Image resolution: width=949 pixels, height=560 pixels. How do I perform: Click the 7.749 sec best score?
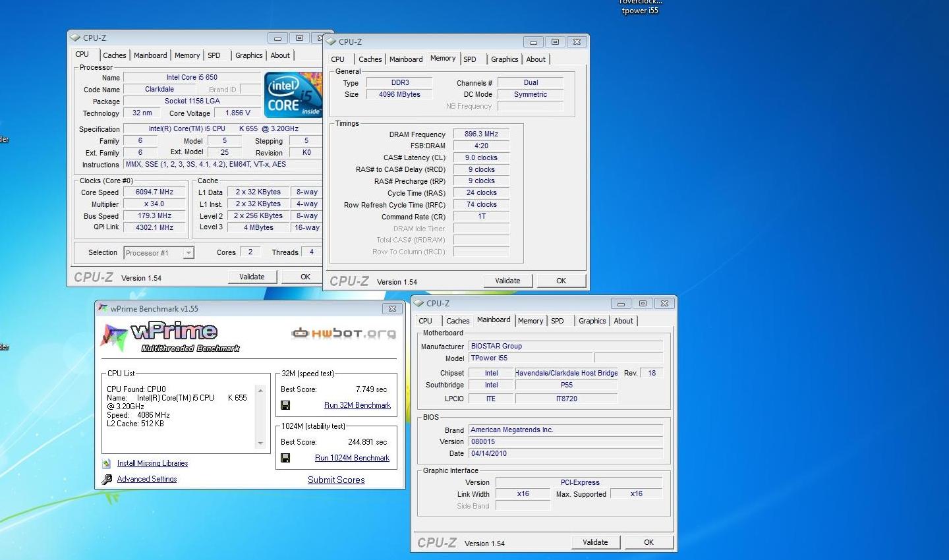coord(371,389)
